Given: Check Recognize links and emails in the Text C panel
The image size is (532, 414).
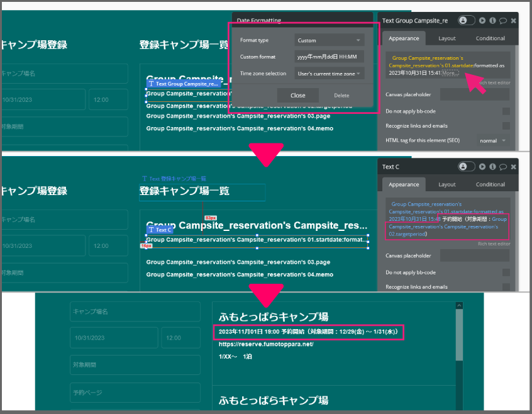Looking at the screenshot, I should pos(506,287).
